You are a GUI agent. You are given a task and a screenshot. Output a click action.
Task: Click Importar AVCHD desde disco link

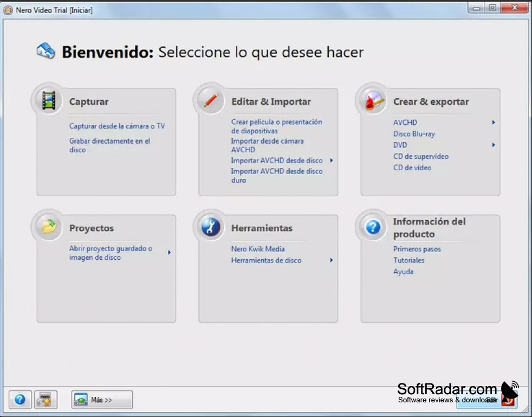pyautogui.click(x=277, y=161)
